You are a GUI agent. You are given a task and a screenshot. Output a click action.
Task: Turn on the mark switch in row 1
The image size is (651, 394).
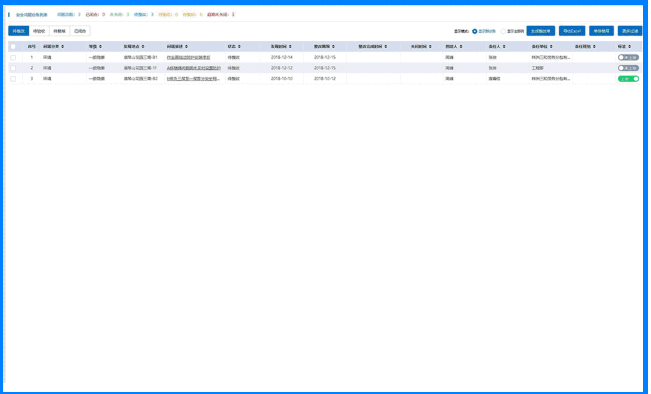(x=628, y=57)
